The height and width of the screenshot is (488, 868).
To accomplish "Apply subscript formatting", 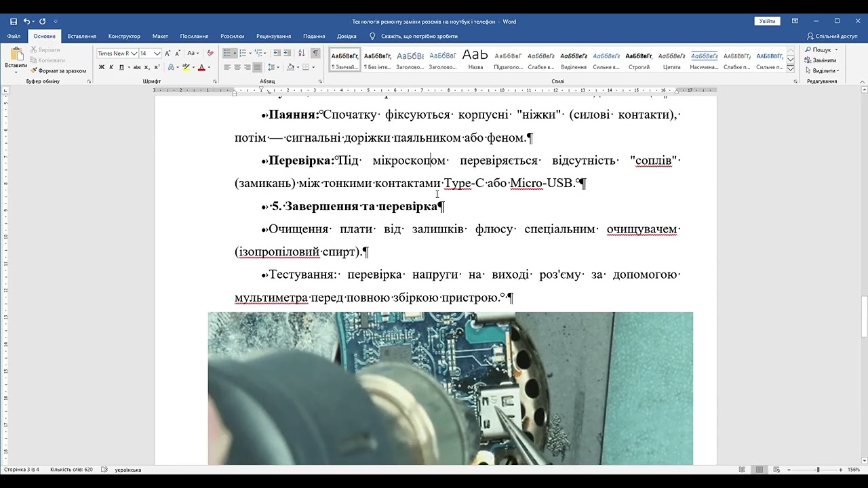I will click(x=147, y=67).
